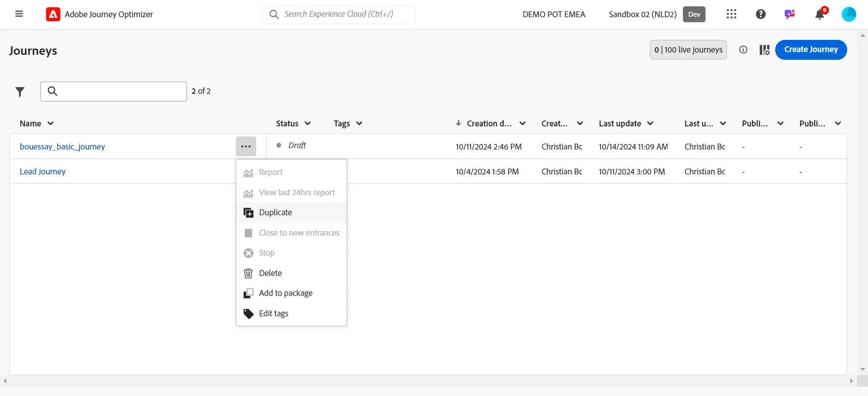
Task: Click the Stop icon in the menu
Action: [248, 253]
